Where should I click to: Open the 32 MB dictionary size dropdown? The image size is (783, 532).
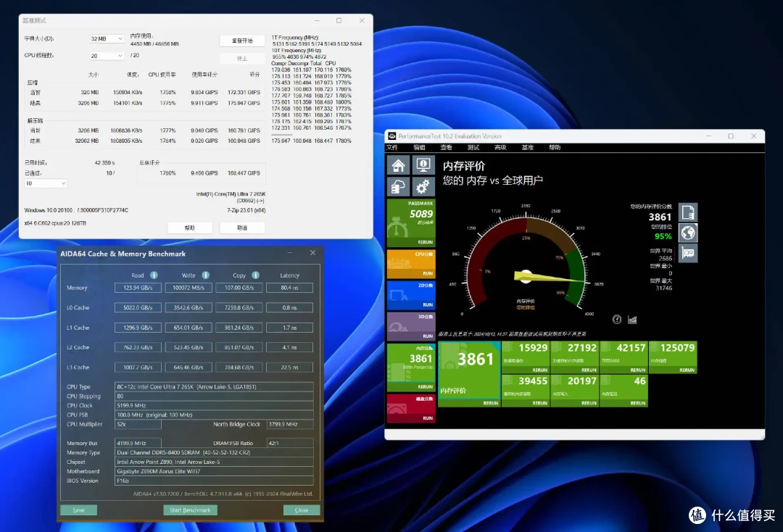click(x=107, y=38)
